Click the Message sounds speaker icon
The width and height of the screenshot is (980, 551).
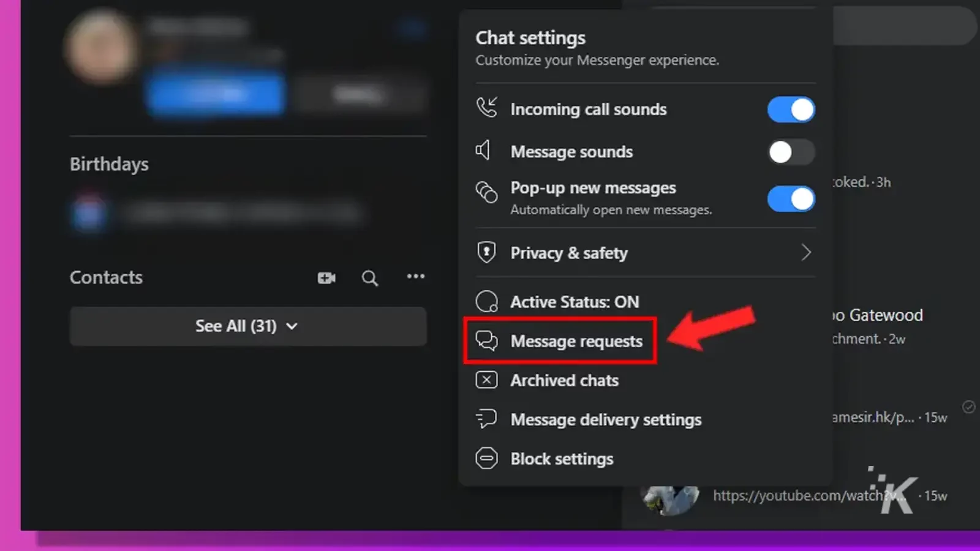coord(483,150)
